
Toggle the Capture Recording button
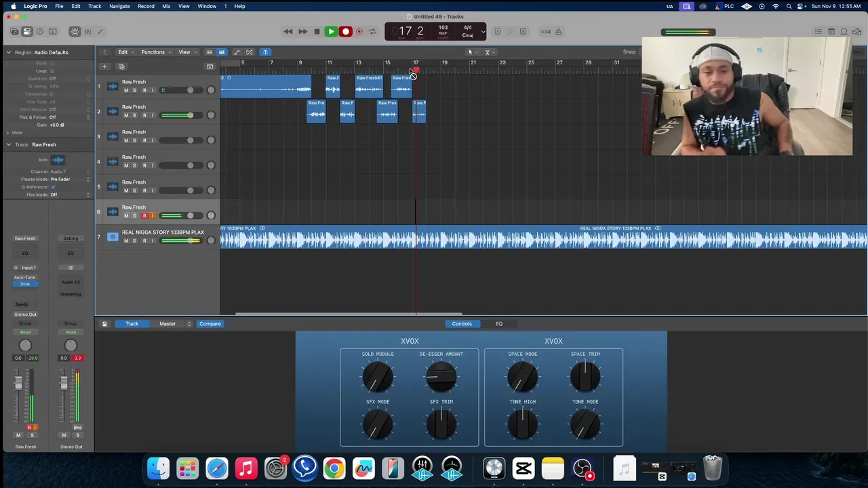point(359,31)
